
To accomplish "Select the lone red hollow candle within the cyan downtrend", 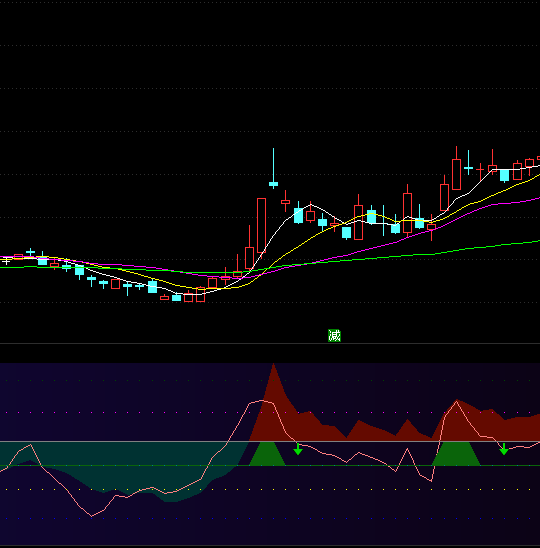I will pos(115,284).
